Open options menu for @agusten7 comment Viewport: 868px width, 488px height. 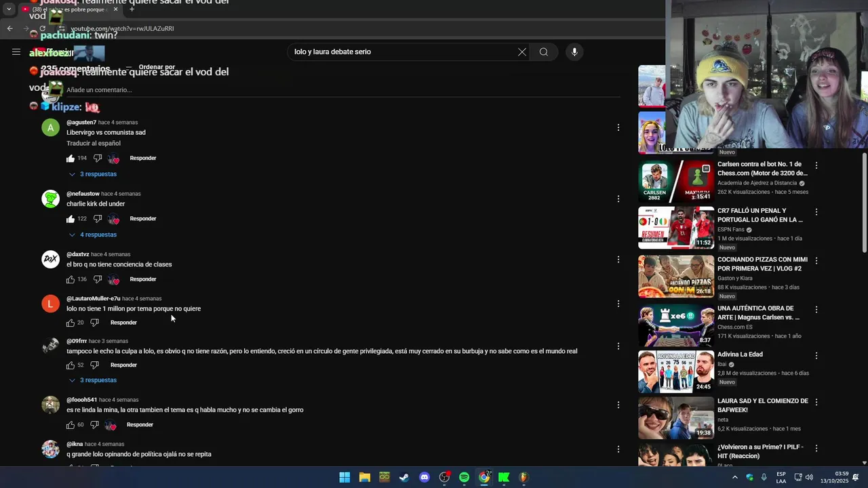click(x=618, y=127)
